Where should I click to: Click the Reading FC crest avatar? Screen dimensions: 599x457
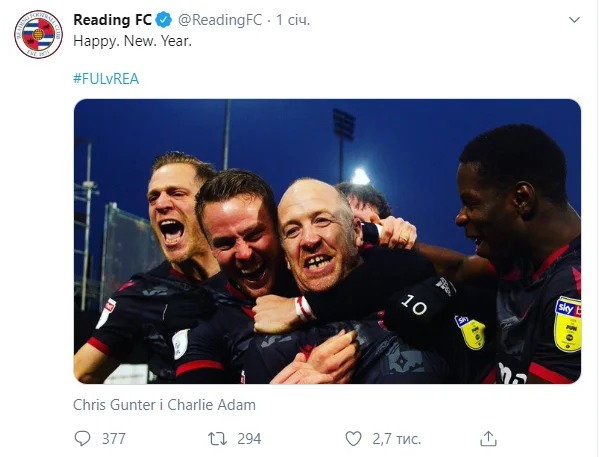pos(38,34)
